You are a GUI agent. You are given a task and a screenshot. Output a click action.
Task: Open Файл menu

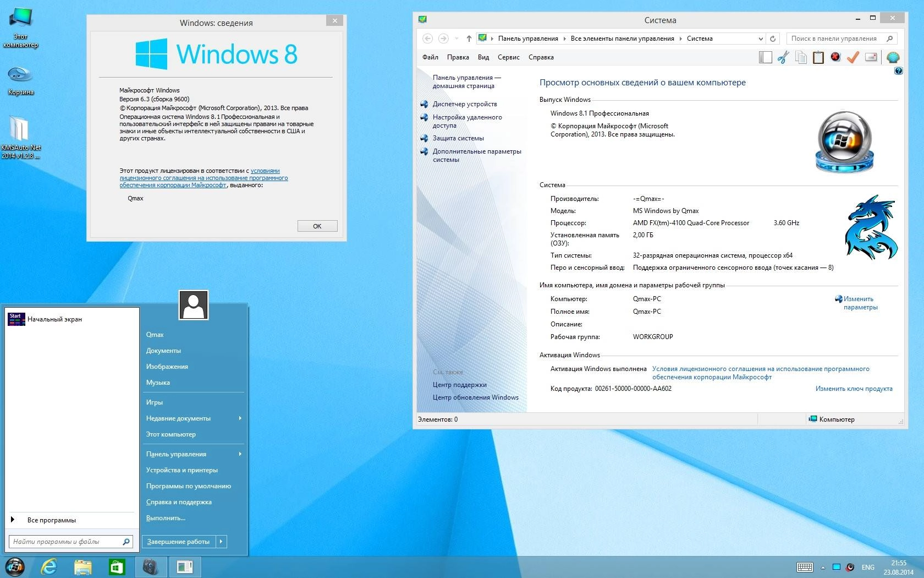(430, 57)
